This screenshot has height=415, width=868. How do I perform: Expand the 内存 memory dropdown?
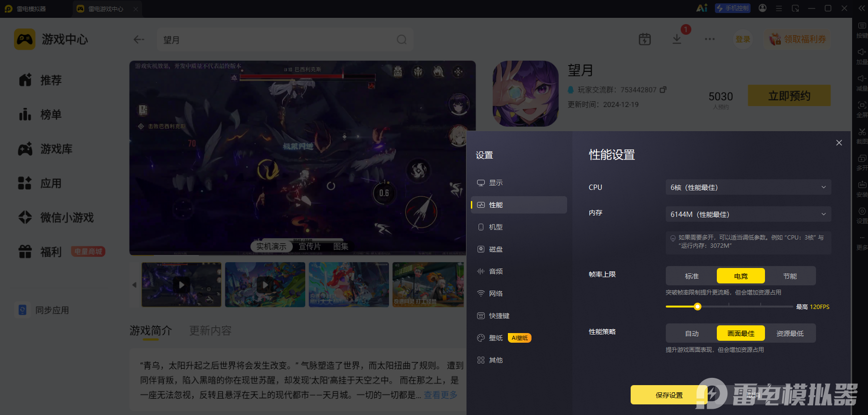pos(748,214)
